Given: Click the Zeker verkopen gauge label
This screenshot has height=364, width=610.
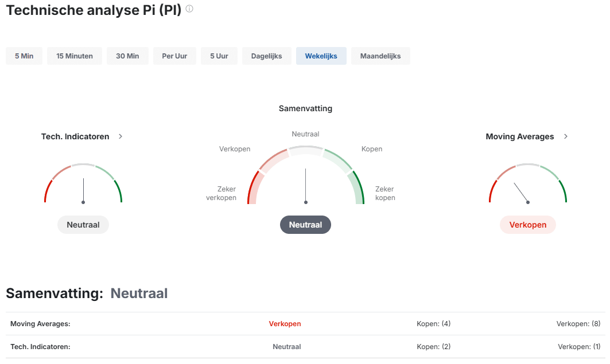Looking at the screenshot, I should pos(222,193).
